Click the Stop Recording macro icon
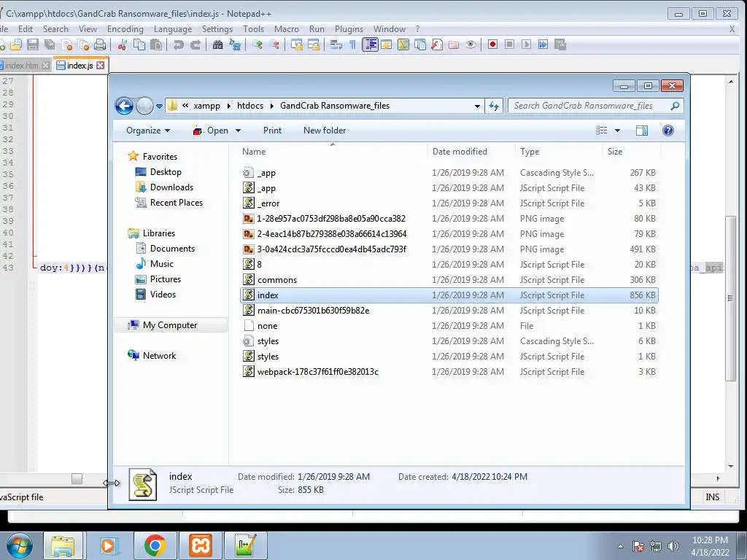Viewport: 747px width, 560px height. 509,44
